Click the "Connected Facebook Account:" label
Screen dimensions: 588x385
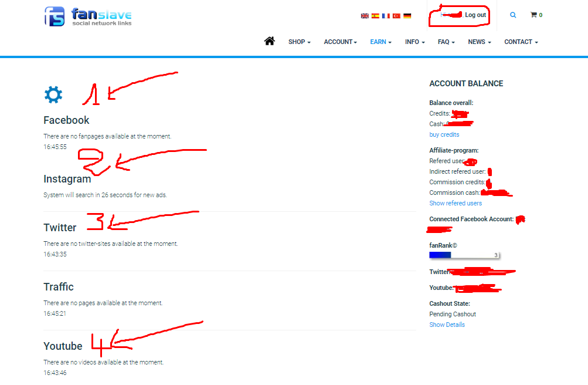click(471, 219)
